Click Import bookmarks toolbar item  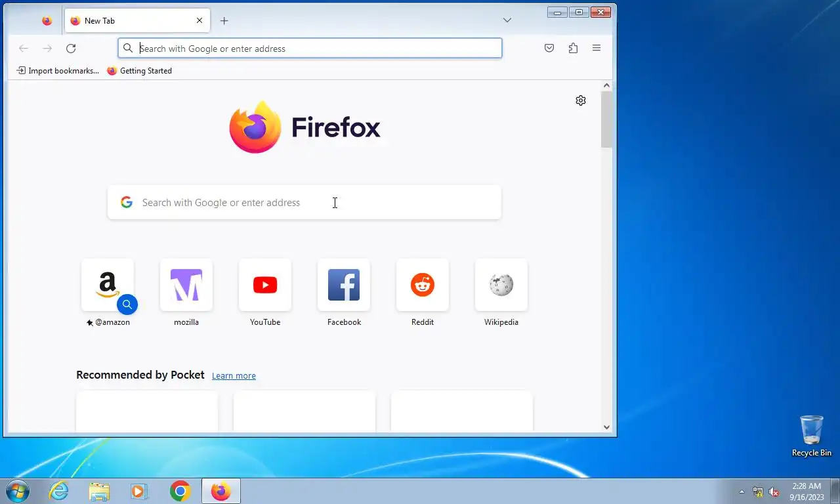coord(58,70)
